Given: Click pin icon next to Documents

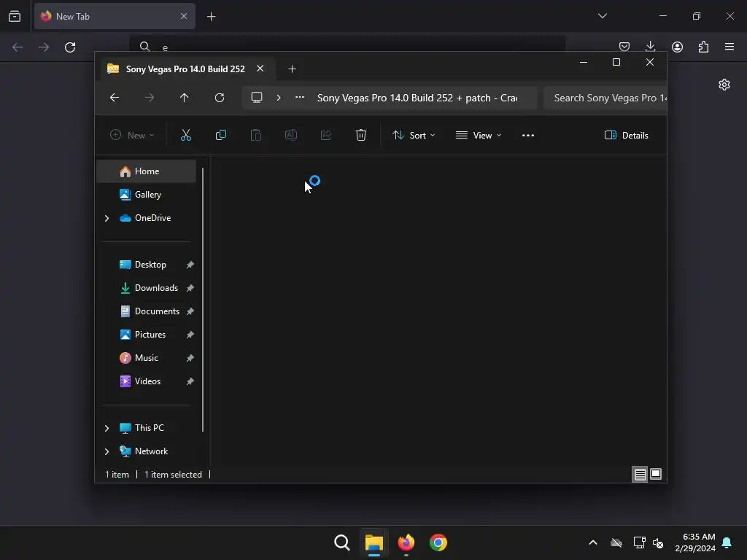Looking at the screenshot, I should click(190, 311).
